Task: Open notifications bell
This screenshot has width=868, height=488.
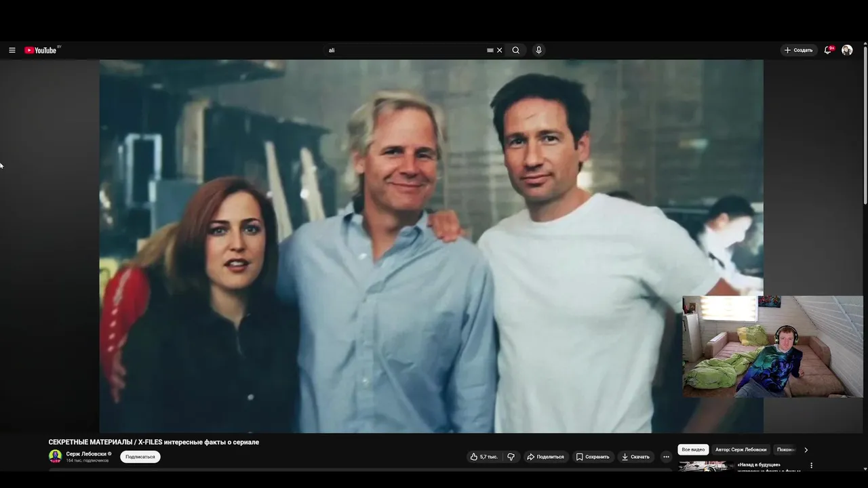Action: point(828,50)
